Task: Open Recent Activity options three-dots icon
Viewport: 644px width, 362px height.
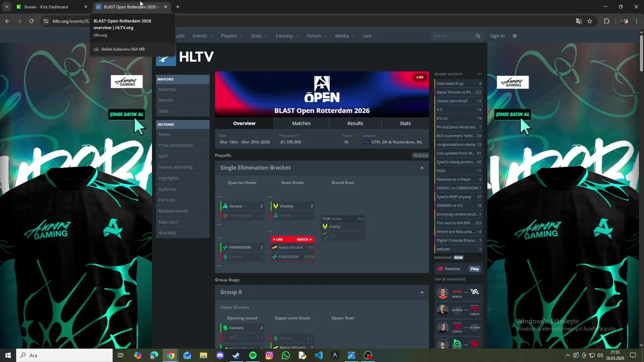Action: pyautogui.click(x=479, y=74)
